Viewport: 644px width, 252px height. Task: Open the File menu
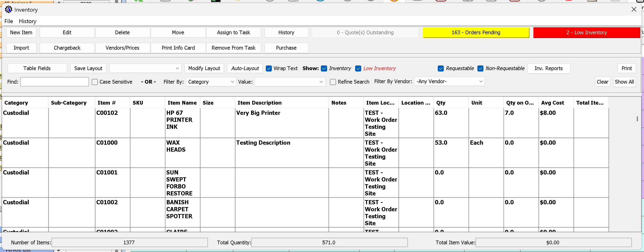coord(8,21)
